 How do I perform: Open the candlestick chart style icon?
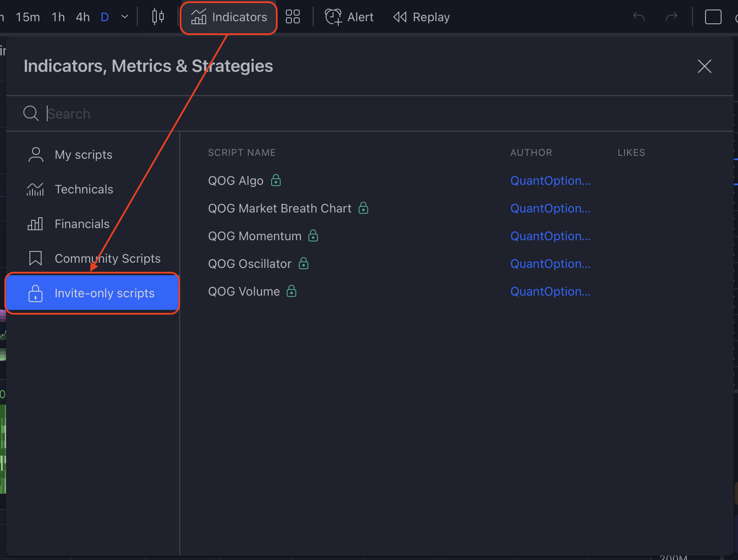(x=158, y=17)
